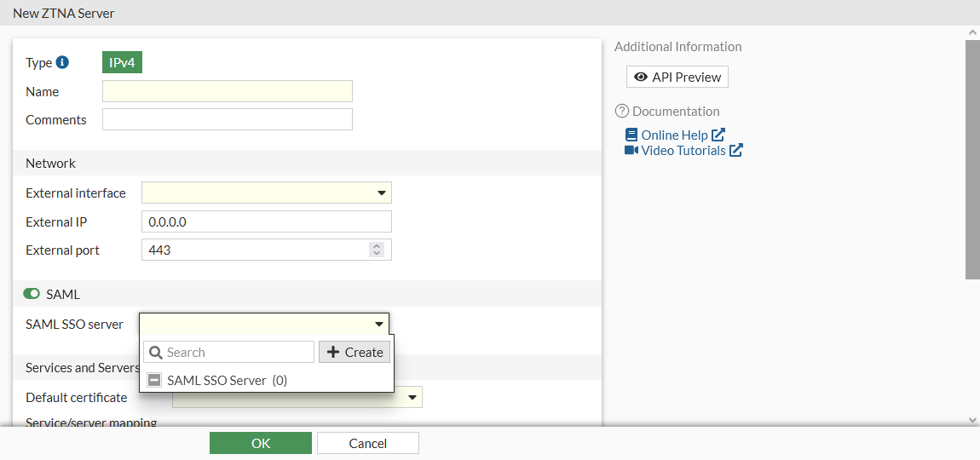Click the New ZTNA Server title
Image resolution: width=980 pixels, height=460 pixels.
(x=64, y=13)
